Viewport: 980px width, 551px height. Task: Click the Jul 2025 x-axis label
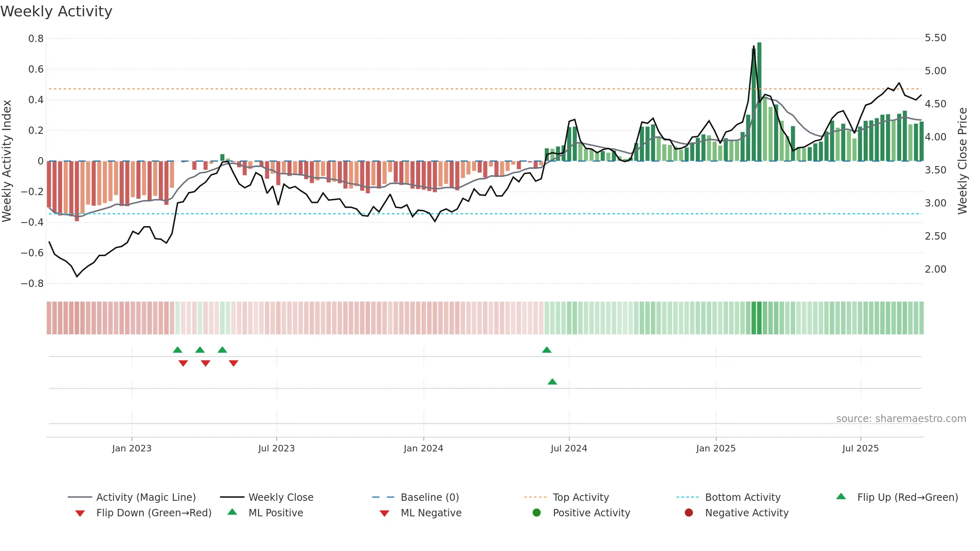pos(860,448)
